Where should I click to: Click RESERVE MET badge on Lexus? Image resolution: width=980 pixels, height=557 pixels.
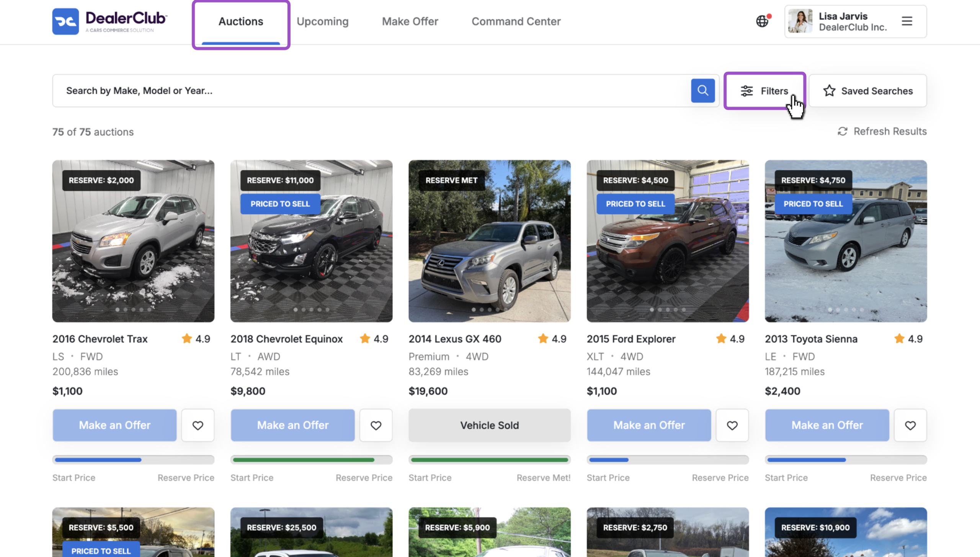451,180
